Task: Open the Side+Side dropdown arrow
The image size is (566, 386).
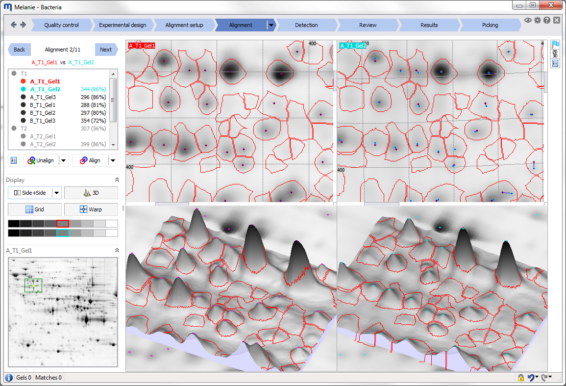Action: (57, 193)
